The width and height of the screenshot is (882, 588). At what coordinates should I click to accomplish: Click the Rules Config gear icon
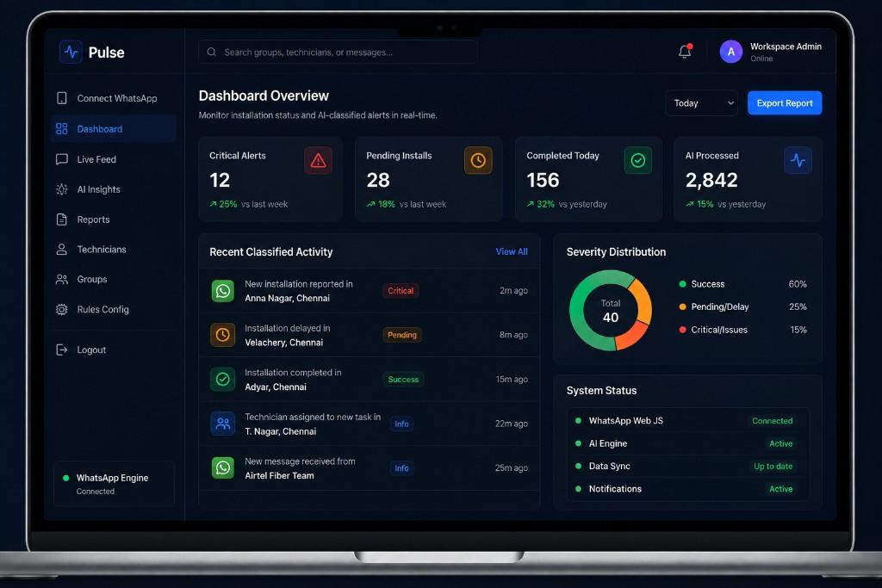62,309
